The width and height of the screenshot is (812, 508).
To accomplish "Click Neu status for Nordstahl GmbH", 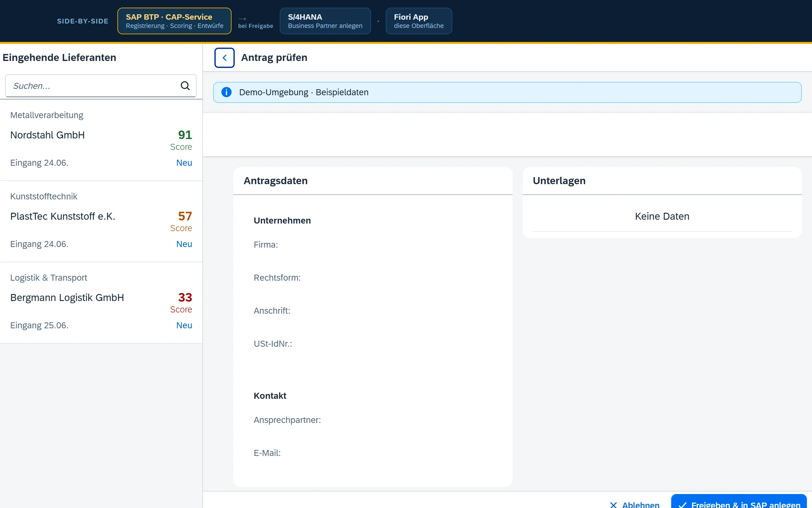I will pos(184,163).
